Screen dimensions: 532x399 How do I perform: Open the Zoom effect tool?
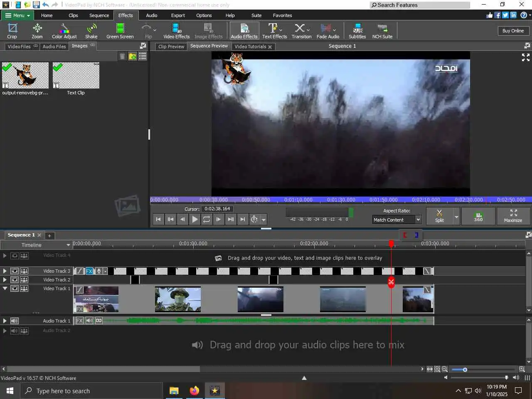37,31
